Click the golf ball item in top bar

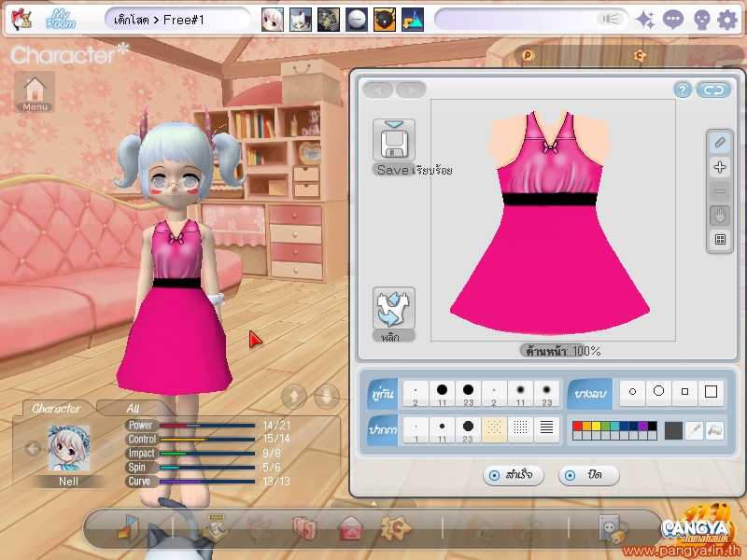click(357, 20)
